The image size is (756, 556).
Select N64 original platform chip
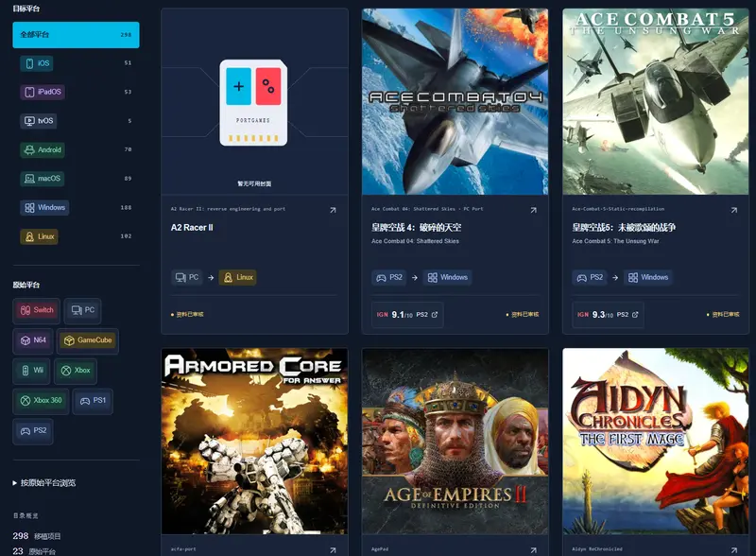33,340
